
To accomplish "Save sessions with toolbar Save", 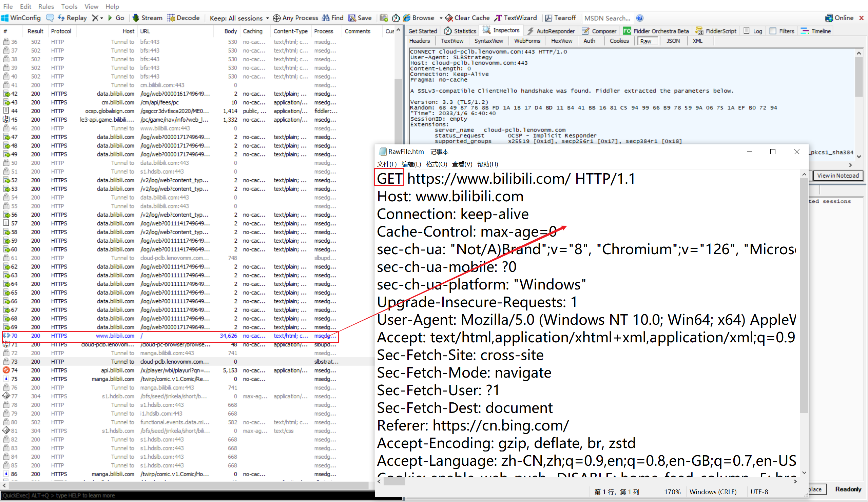I will coord(360,18).
